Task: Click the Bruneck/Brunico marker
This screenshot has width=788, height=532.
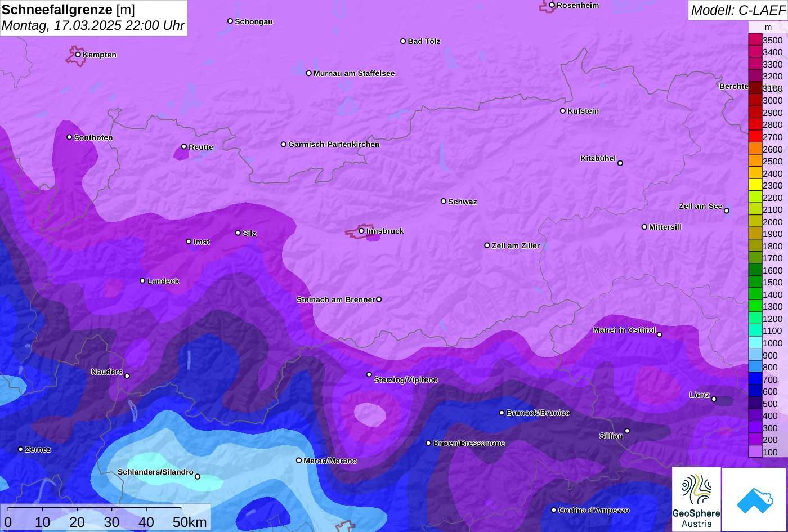Action: [502, 413]
